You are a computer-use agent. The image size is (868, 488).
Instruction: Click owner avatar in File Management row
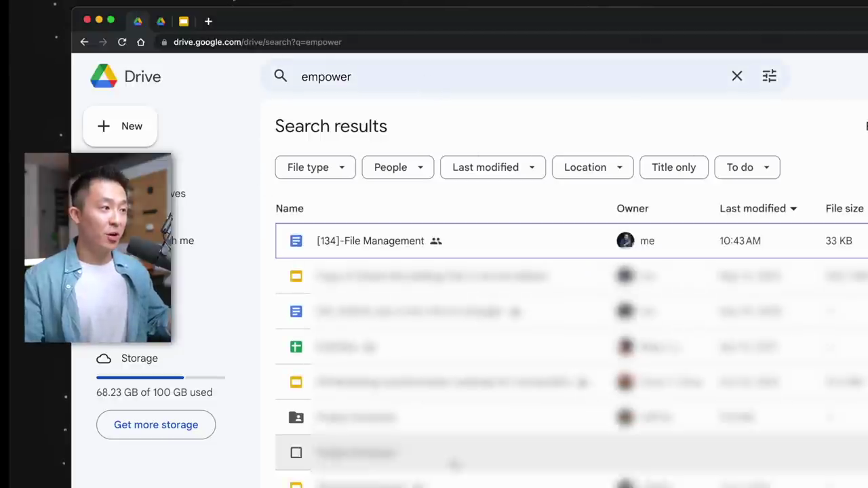coord(625,241)
